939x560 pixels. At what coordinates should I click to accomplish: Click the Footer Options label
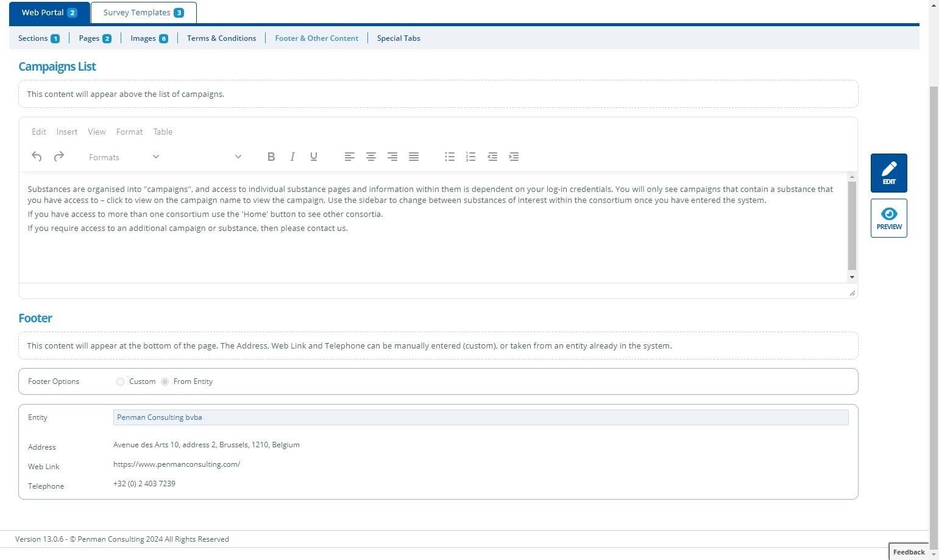(54, 381)
